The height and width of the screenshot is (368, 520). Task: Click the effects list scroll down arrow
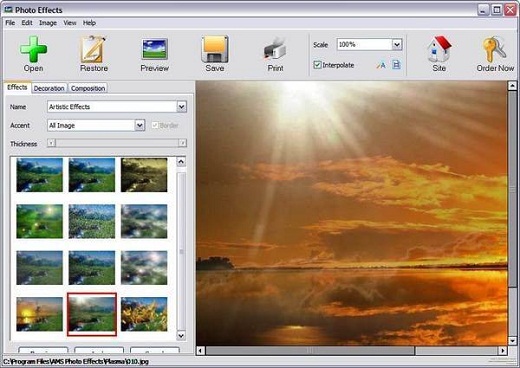pos(181,335)
